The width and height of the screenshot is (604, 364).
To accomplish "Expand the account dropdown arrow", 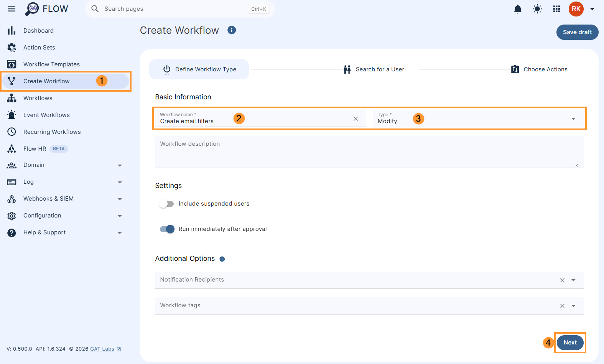I will click(x=592, y=9).
